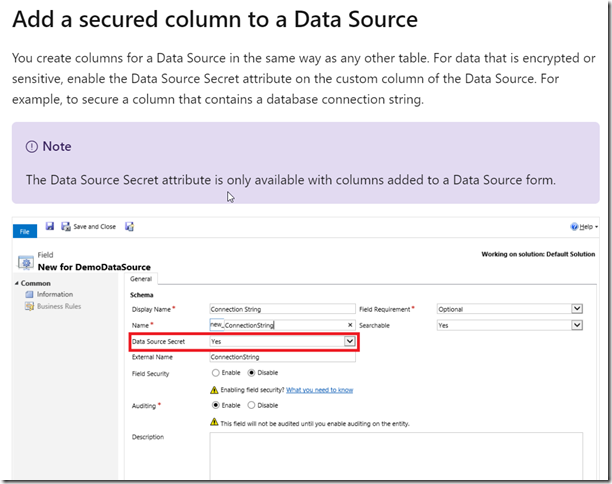The height and width of the screenshot is (484, 612).
Task: Open the What you need to know link
Action: [320, 390]
